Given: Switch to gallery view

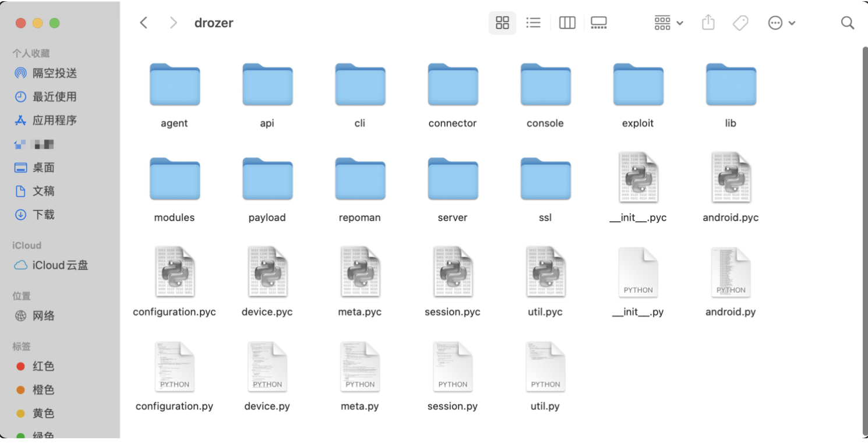Looking at the screenshot, I should click(598, 23).
